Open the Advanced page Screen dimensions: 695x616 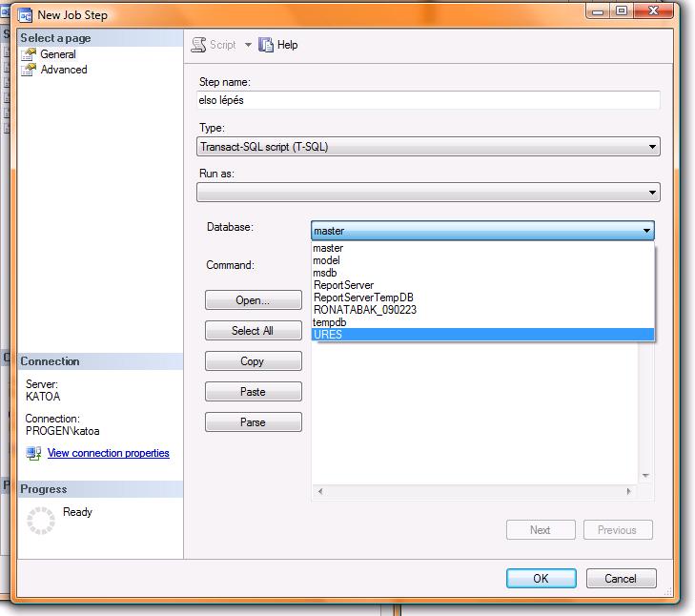pos(64,70)
